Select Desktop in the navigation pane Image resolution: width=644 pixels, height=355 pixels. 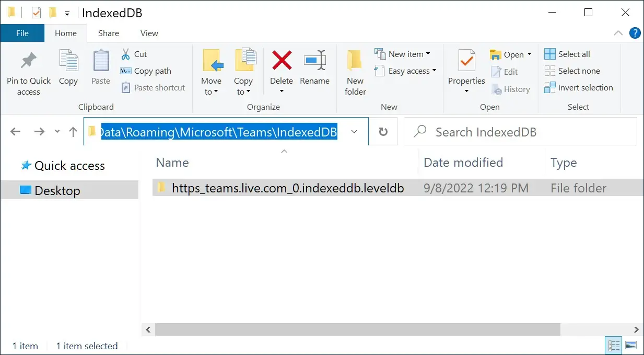[x=69, y=190]
